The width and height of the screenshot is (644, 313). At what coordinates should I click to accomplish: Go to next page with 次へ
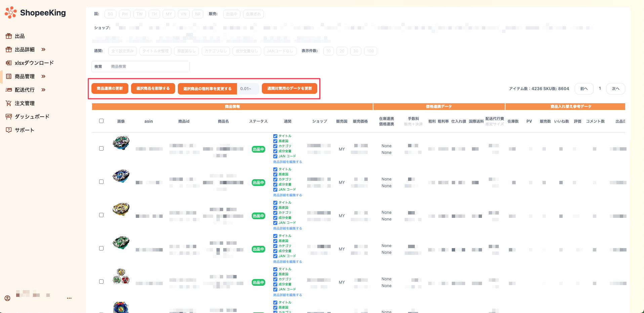(615, 89)
